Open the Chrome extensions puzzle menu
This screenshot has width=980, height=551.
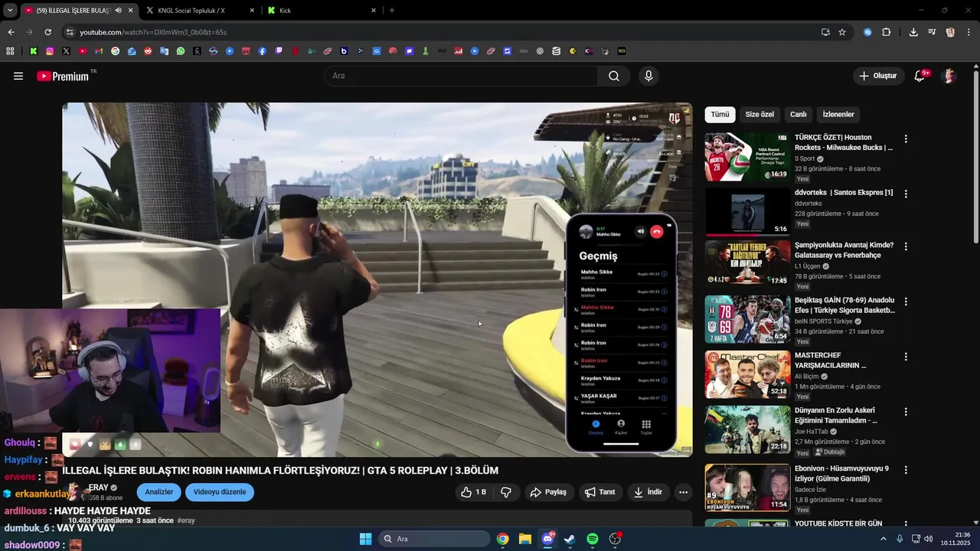click(x=887, y=32)
